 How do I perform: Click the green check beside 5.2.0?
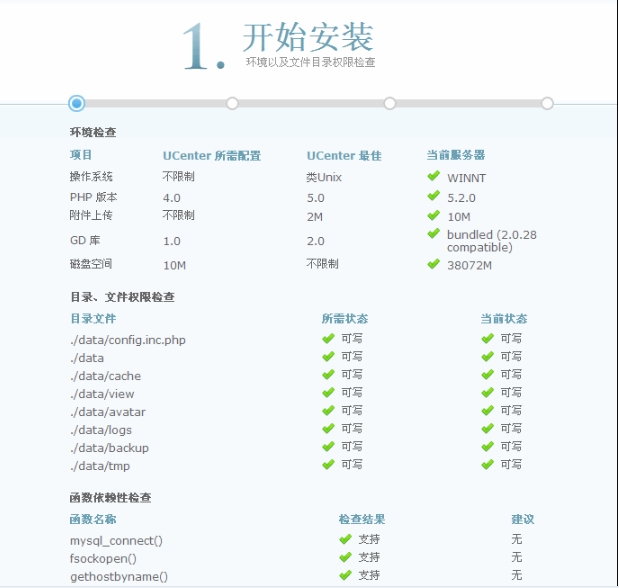(433, 195)
